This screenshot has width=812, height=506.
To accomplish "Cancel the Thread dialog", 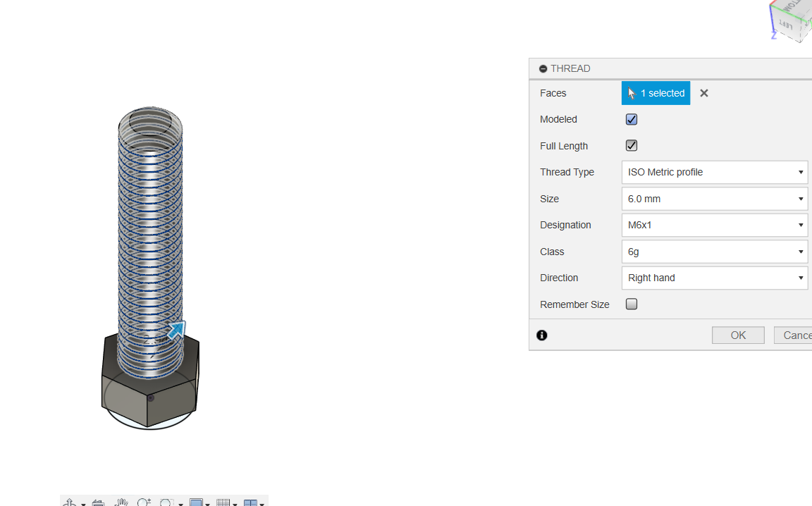I will pyautogui.click(x=793, y=335).
